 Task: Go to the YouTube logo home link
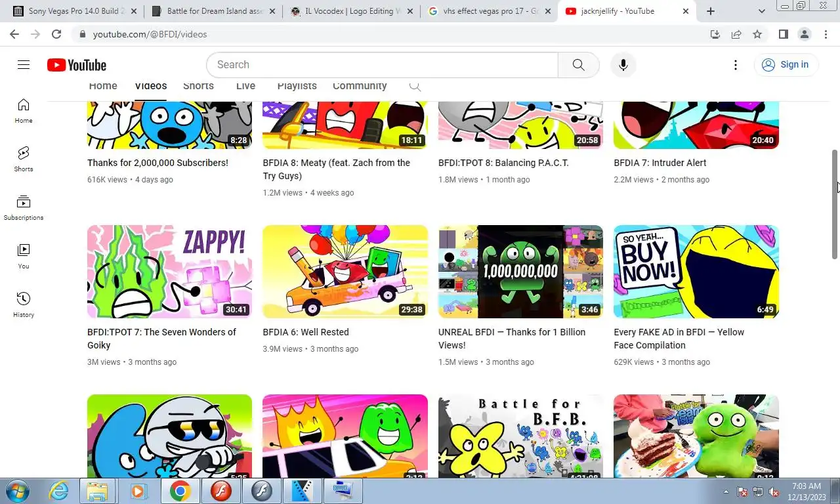(77, 65)
